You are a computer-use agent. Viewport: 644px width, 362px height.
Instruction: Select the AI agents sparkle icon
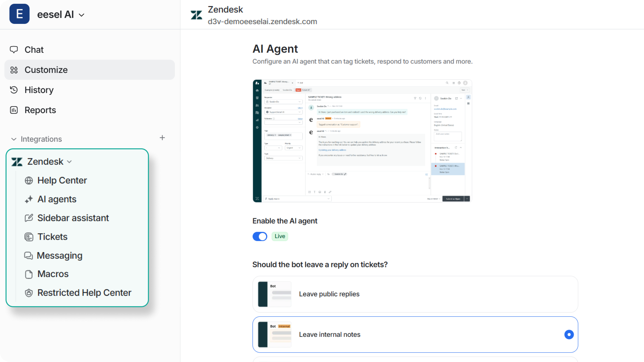click(x=29, y=199)
